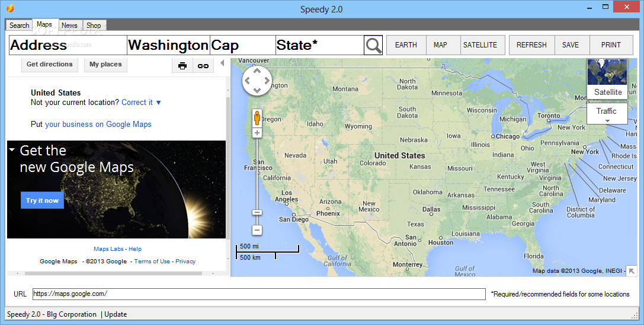
Task: Switch to the News tab
Action: pyautogui.click(x=69, y=25)
